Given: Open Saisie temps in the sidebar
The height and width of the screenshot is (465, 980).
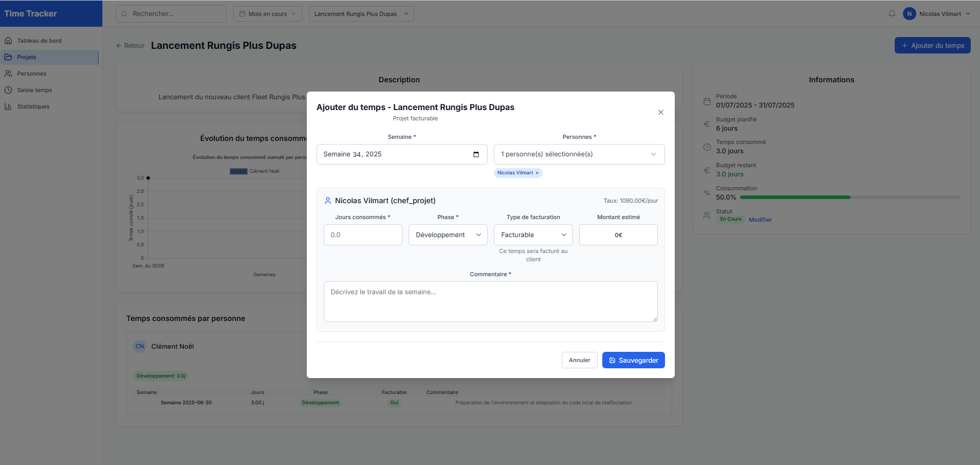Looking at the screenshot, I should pos(34,90).
